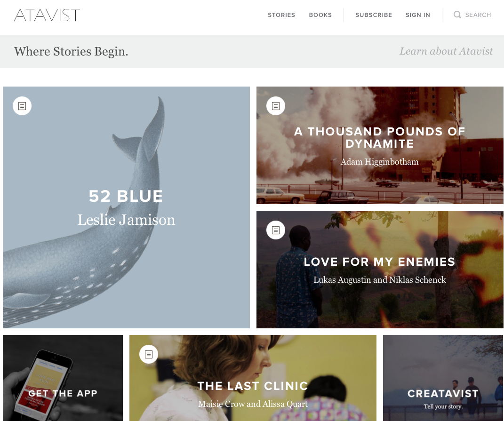Open the Get The App tile
Screen dimensions: 504x421
[x=63, y=378]
